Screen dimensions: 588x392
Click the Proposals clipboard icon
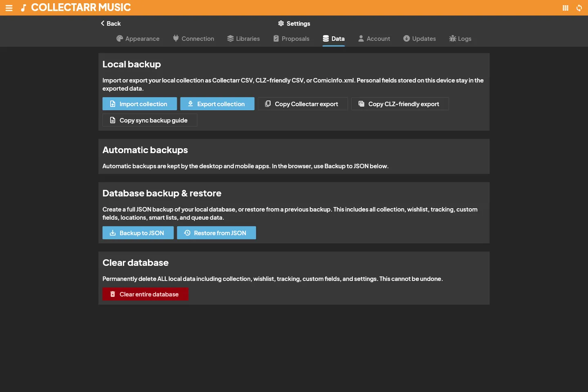point(276,38)
